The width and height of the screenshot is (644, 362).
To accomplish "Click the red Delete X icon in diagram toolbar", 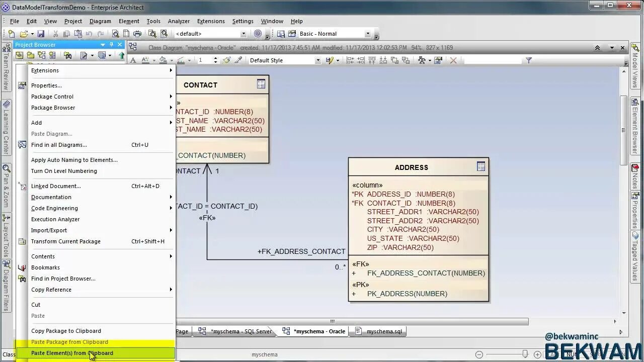I will point(453,60).
